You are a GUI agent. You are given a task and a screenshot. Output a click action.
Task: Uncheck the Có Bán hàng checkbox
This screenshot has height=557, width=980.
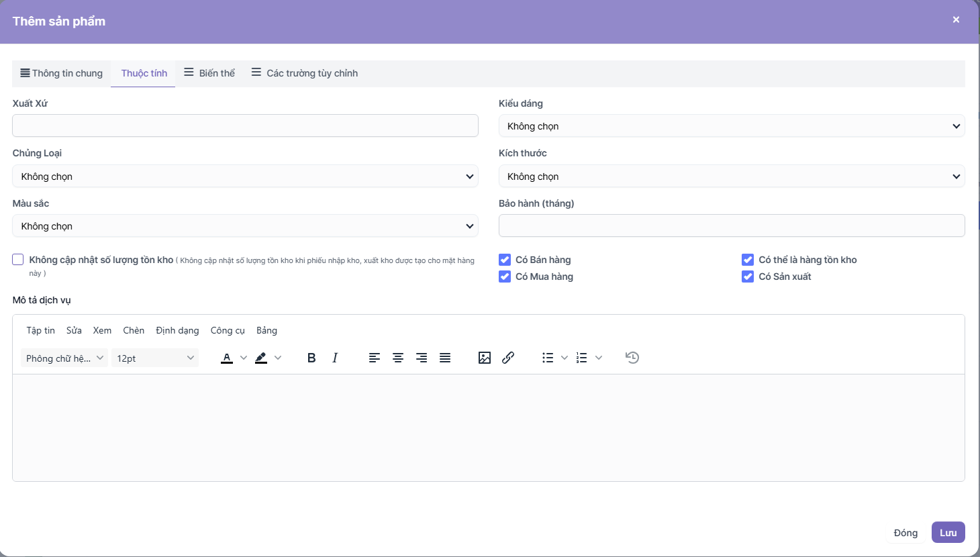tap(505, 260)
